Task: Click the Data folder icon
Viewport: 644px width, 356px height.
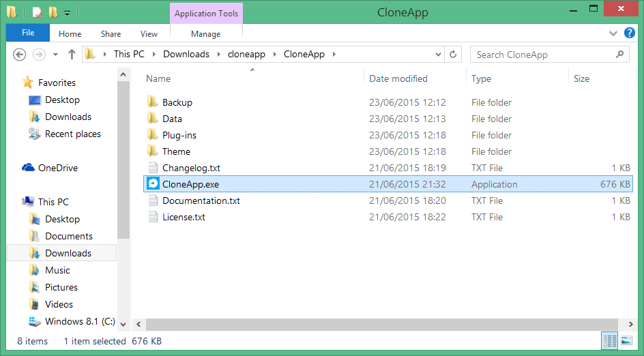Action: (x=152, y=118)
